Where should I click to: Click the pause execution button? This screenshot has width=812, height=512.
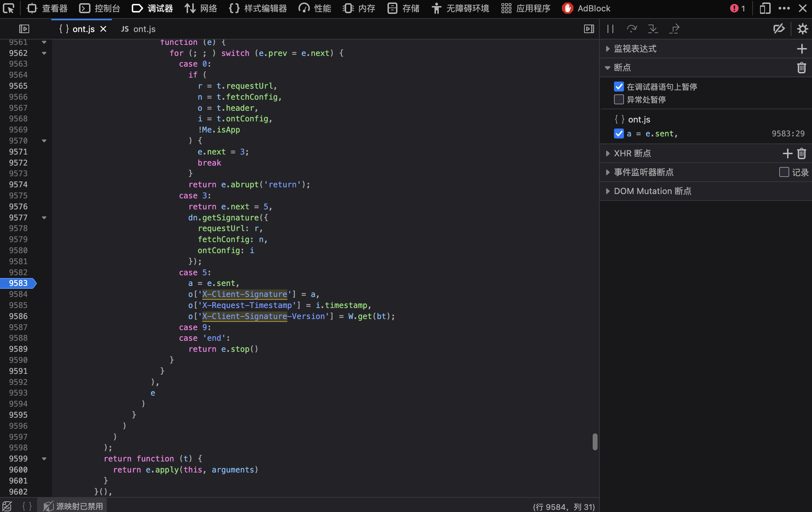[x=610, y=29]
